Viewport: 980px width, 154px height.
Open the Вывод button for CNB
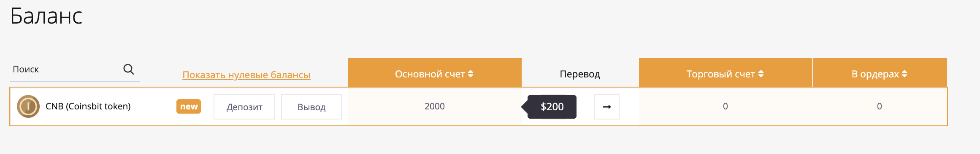click(311, 107)
